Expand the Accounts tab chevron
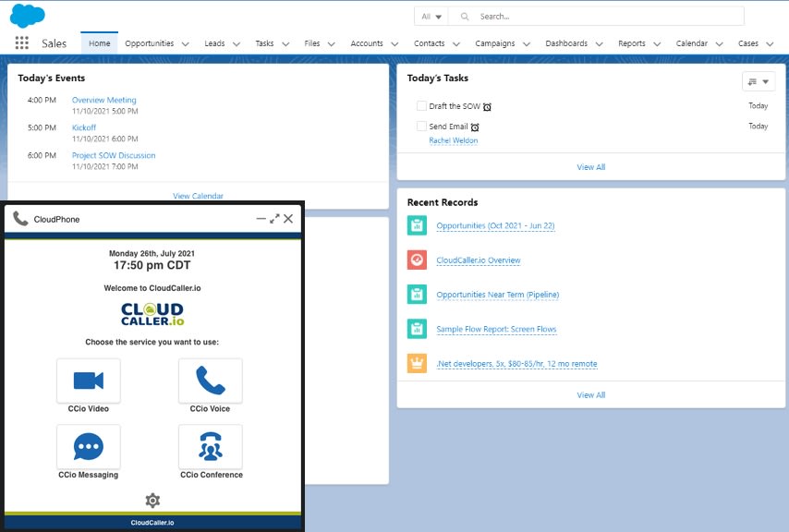Image resolution: width=789 pixels, height=532 pixels. [x=394, y=44]
